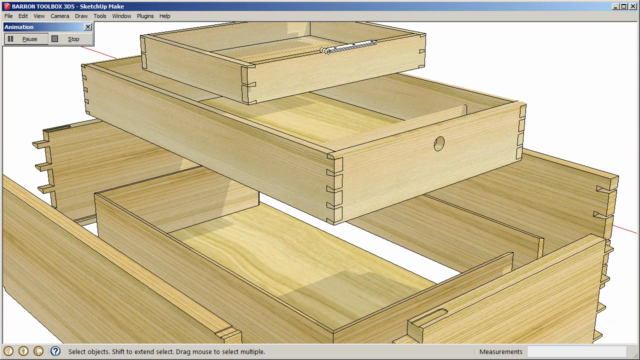Maximize the SketchUp window
This screenshot has width=640, height=360.
624,6
